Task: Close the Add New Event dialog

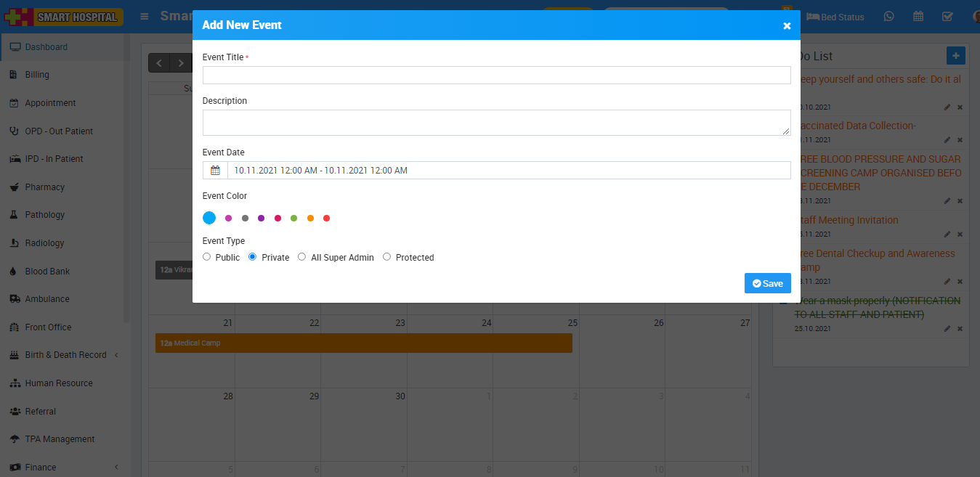Action: click(x=787, y=25)
